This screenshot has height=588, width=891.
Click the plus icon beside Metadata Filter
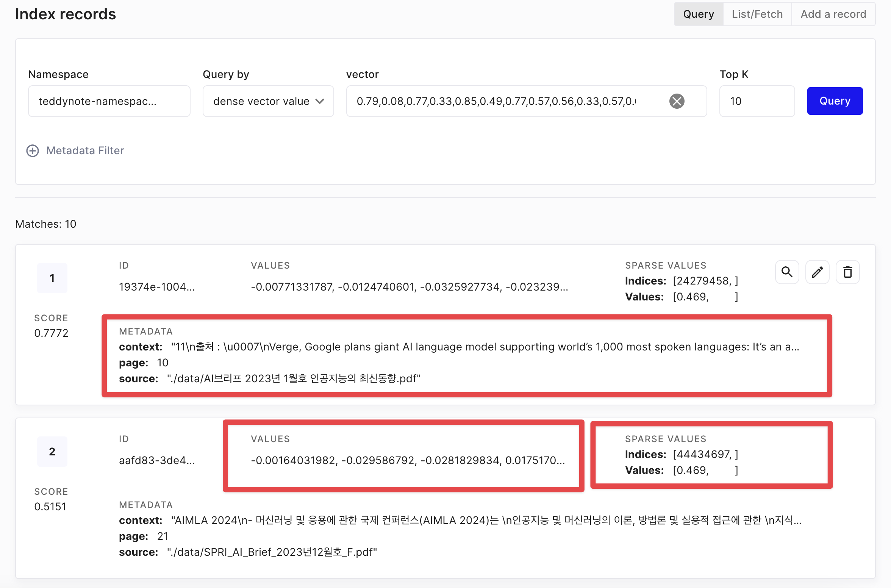33,151
